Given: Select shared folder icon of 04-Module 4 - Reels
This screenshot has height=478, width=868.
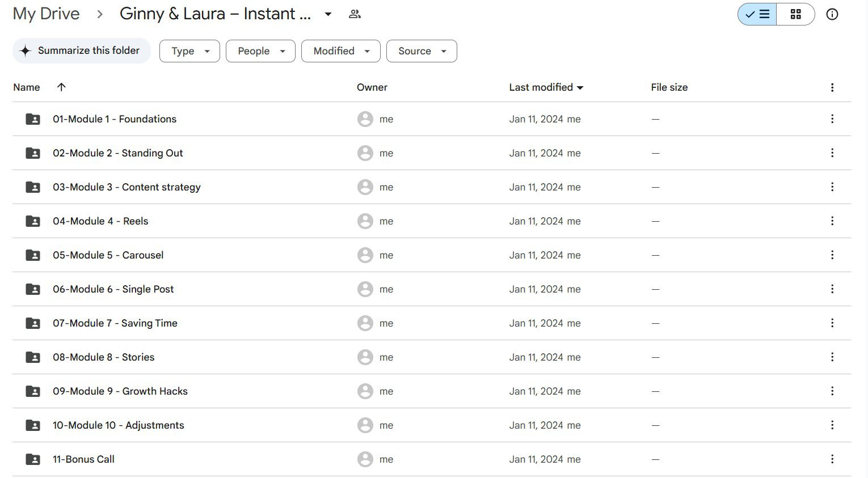Looking at the screenshot, I should click(33, 221).
